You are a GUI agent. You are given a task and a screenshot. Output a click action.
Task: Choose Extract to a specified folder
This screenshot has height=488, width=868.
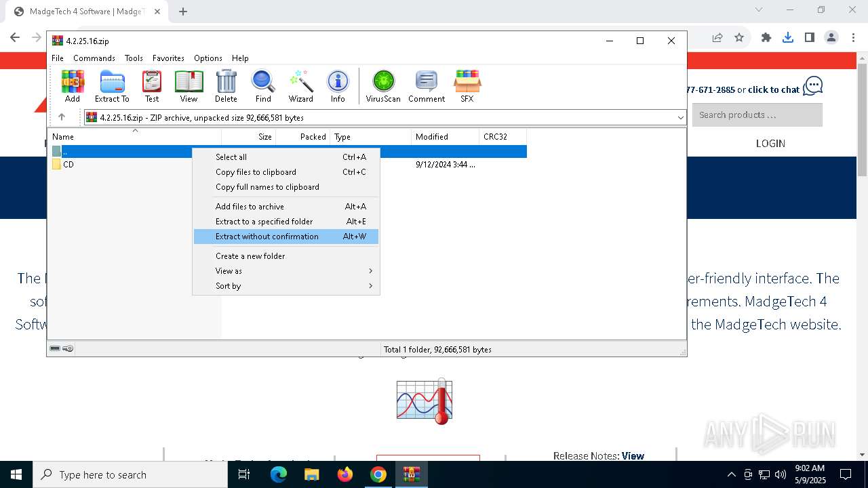click(x=286, y=222)
